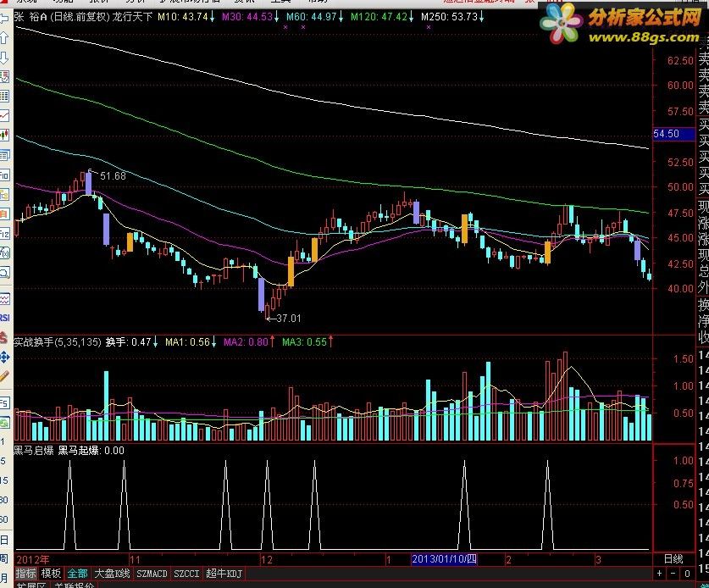
Task: Select daily period 日 in sidebar
Action: [x=3, y=540]
